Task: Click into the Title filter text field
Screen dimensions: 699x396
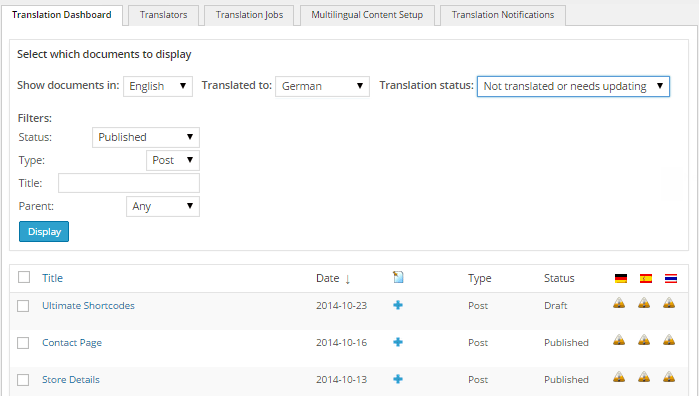Action: pyautogui.click(x=129, y=183)
